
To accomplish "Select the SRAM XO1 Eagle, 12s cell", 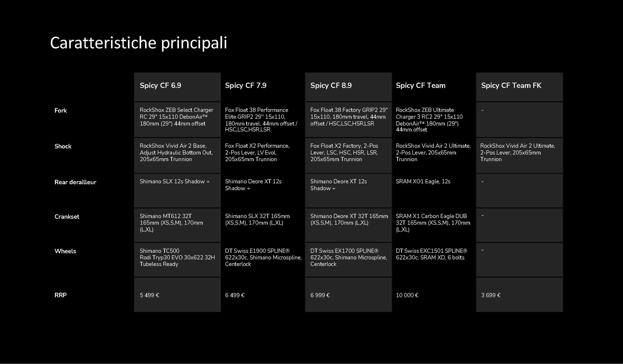I will (423, 182).
